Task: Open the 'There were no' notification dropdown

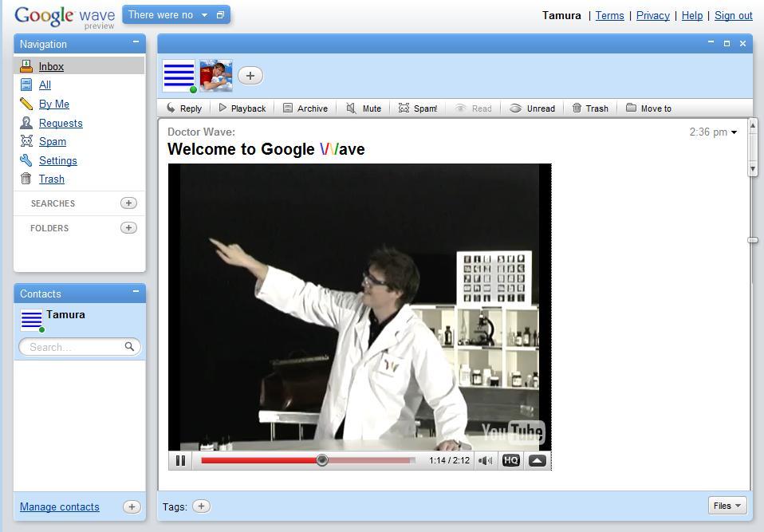Action: [x=204, y=15]
